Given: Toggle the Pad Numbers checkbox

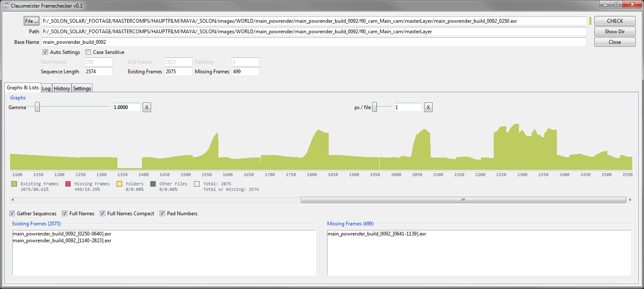Looking at the screenshot, I should pos(162,214).
